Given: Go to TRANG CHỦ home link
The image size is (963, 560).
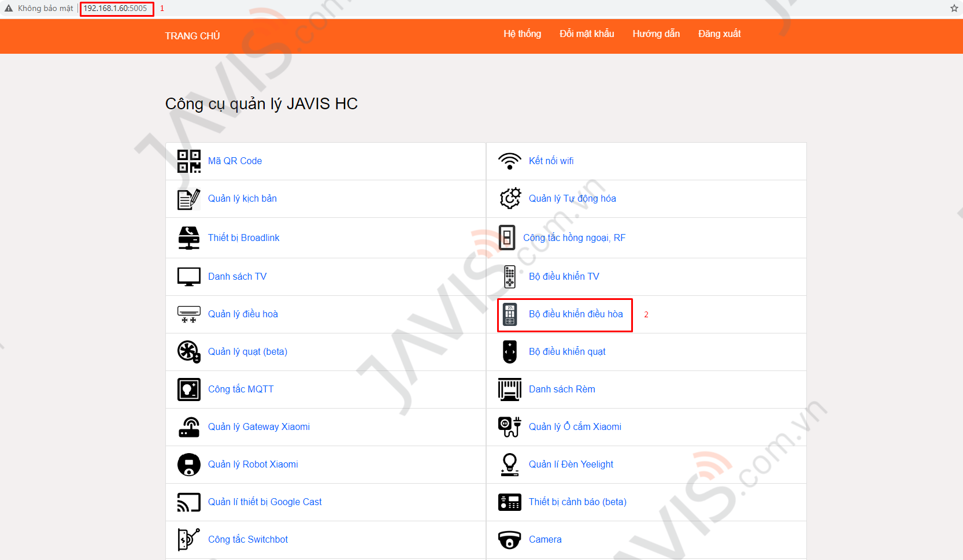Looking at the screenshot, I should [192, 36].
